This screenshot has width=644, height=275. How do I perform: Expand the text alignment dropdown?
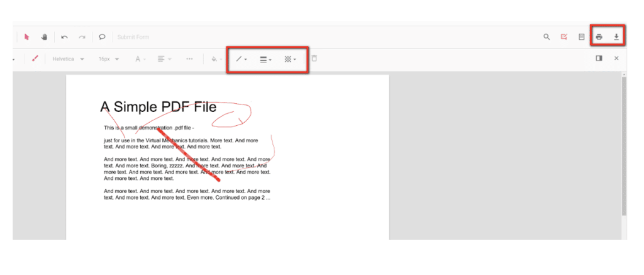coord(165,59)
